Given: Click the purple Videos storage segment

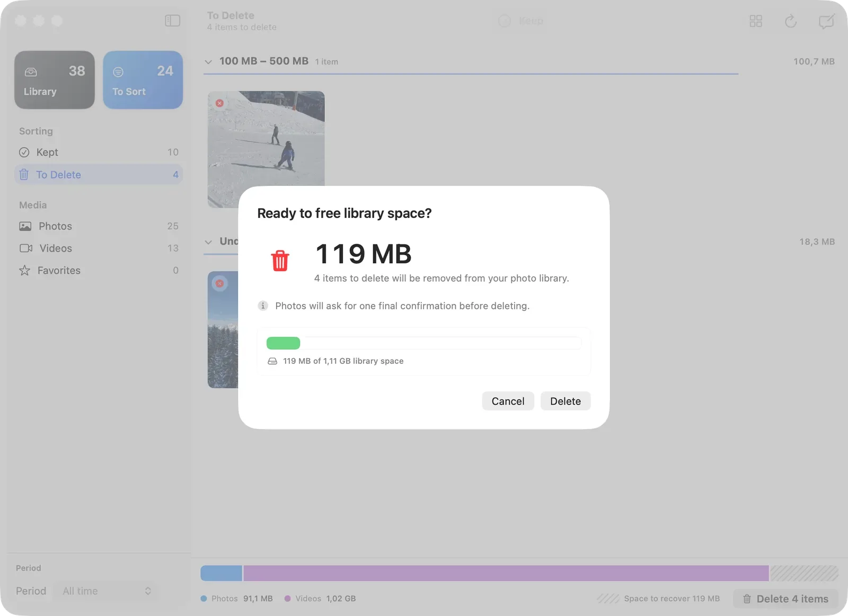Looking at the screenshot, I should point(506,573).
